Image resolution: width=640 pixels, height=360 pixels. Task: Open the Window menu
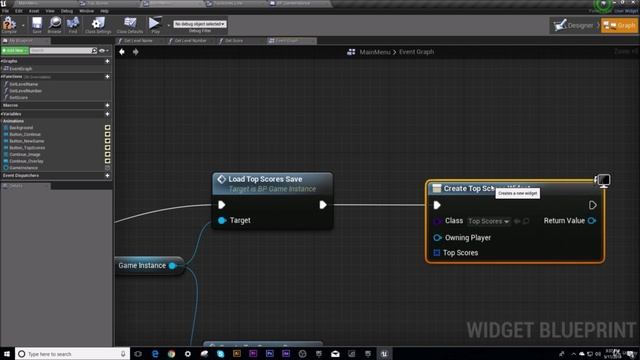[86, 11]
